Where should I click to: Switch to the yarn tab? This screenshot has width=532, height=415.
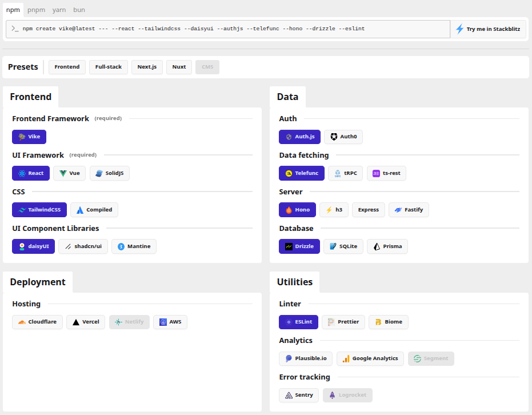pos(59,10)
